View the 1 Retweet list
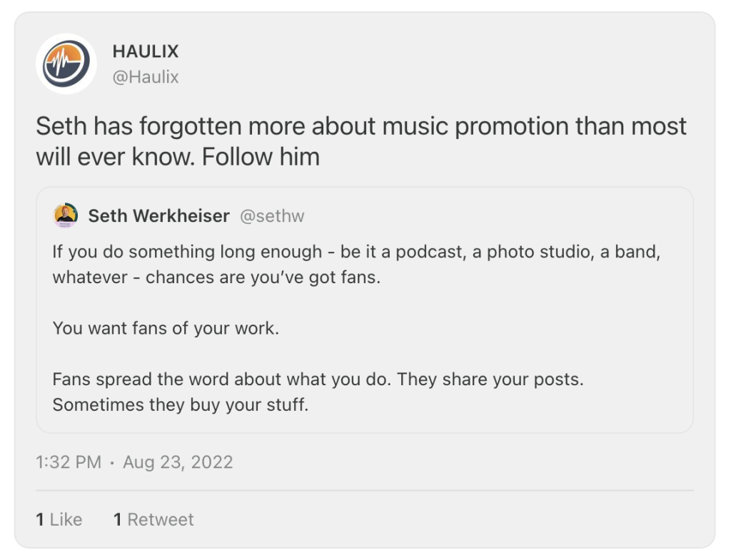731x560 pixels. [153, 519]
